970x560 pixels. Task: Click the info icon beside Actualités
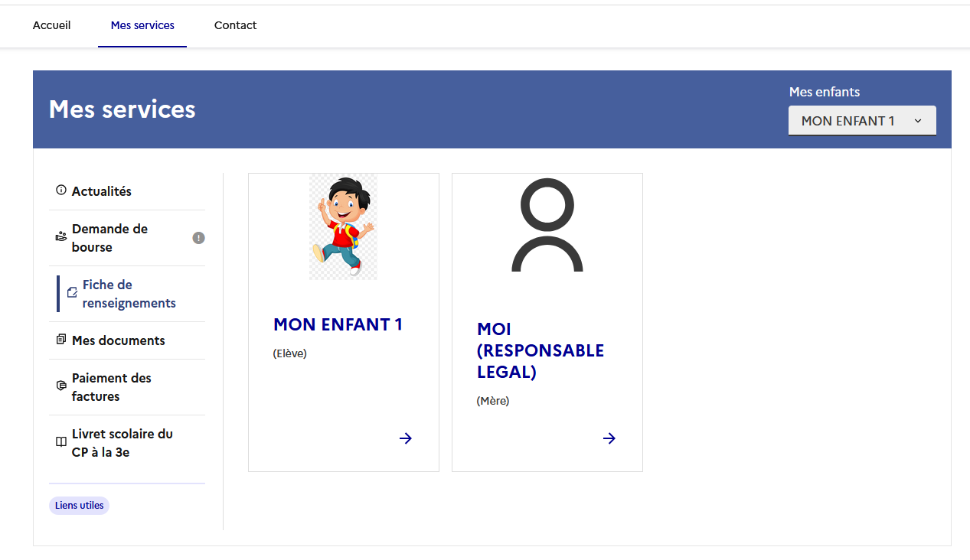click(x=61, y=190)
